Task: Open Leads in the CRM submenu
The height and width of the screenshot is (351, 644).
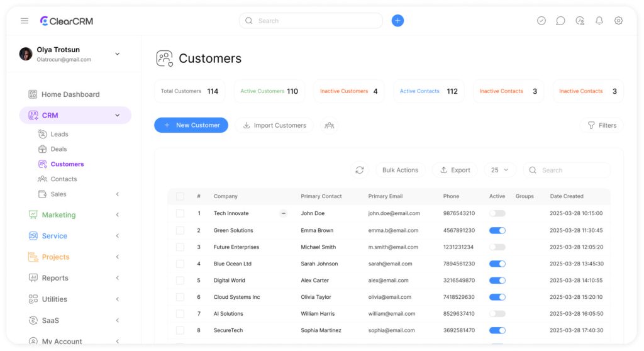Action: tap(59, 134)
